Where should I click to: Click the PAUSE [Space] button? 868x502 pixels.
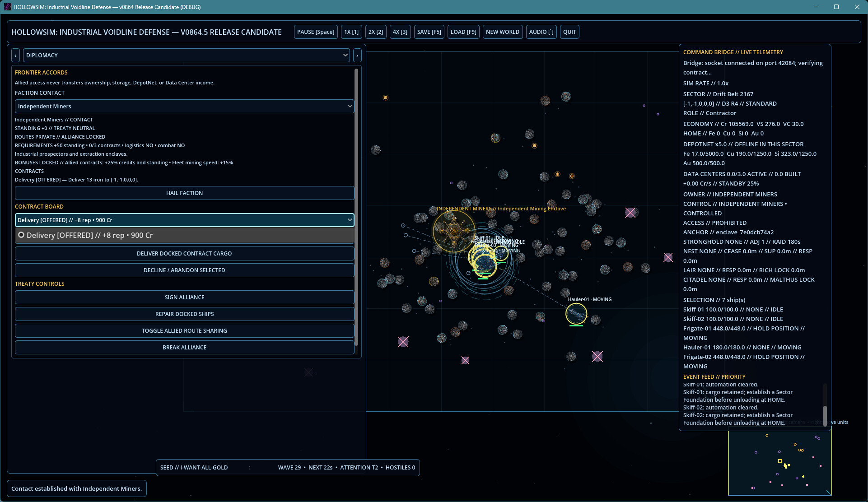coord(316,32)
